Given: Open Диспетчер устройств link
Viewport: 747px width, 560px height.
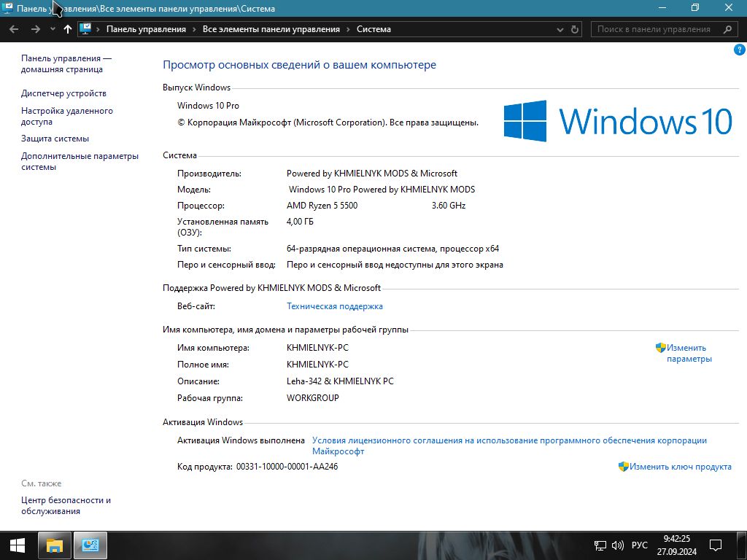Looking at the screenshot, I should (x=63, y=93).
